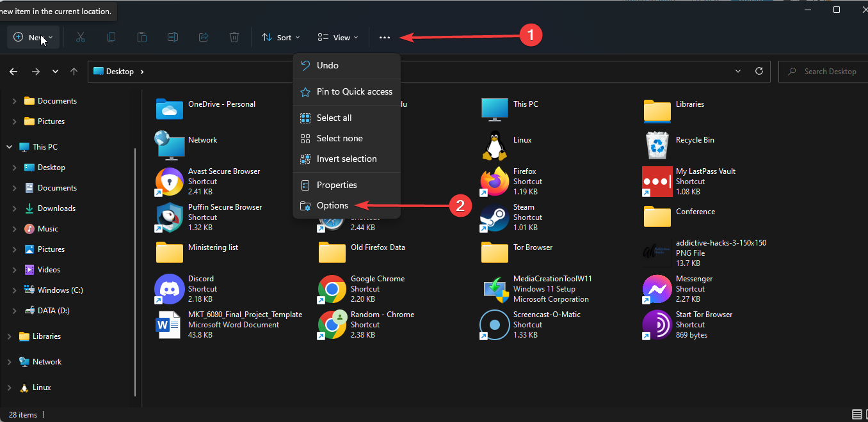Select the Google Chrome shortcut
Viewport: 868px width, 422px height.
tap(362, 289)
